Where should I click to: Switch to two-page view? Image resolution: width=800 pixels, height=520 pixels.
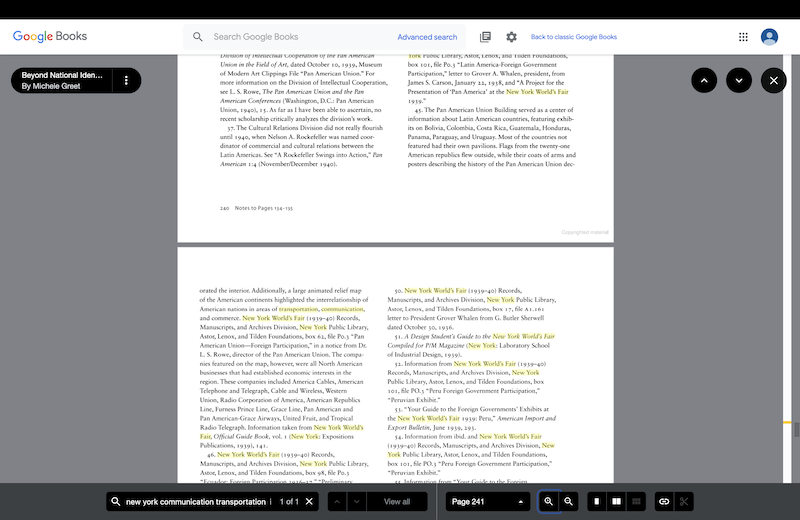pos(616,501)
